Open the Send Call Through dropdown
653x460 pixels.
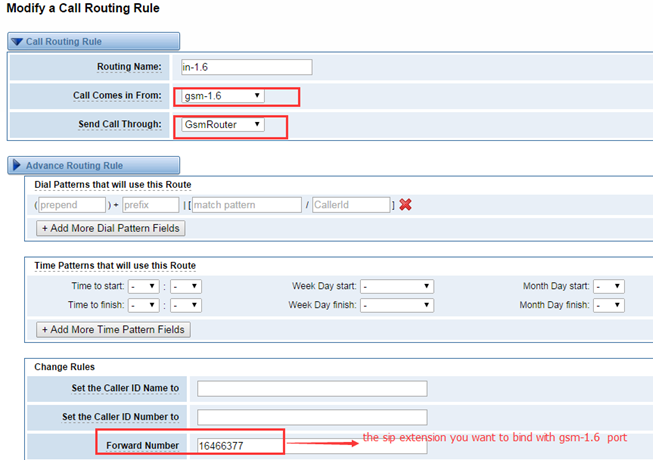tap(223, 124)
